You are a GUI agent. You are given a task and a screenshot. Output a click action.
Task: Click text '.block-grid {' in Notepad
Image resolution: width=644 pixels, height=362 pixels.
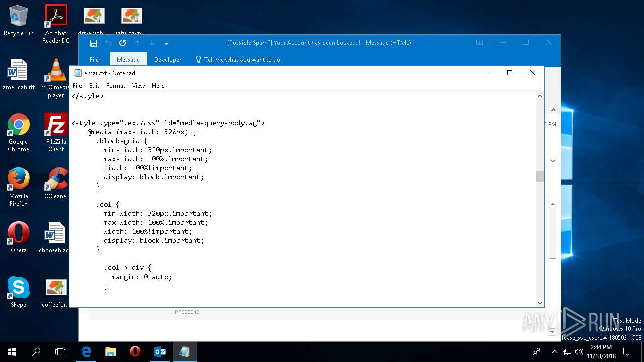tap(122, 141)
